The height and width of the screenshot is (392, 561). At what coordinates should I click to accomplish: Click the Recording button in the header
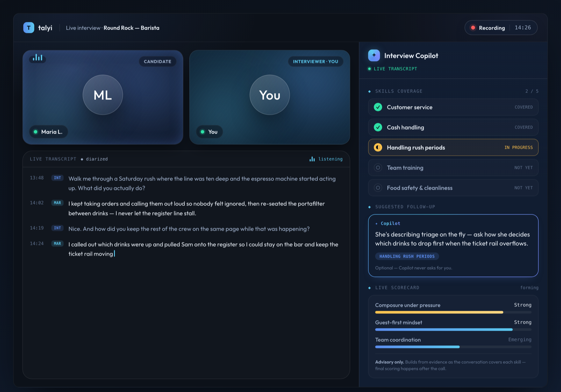(x=501, y=28)
